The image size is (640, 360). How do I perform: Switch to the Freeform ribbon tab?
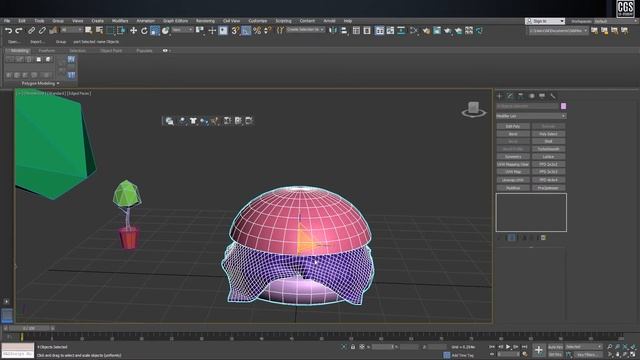pos(47,51)
